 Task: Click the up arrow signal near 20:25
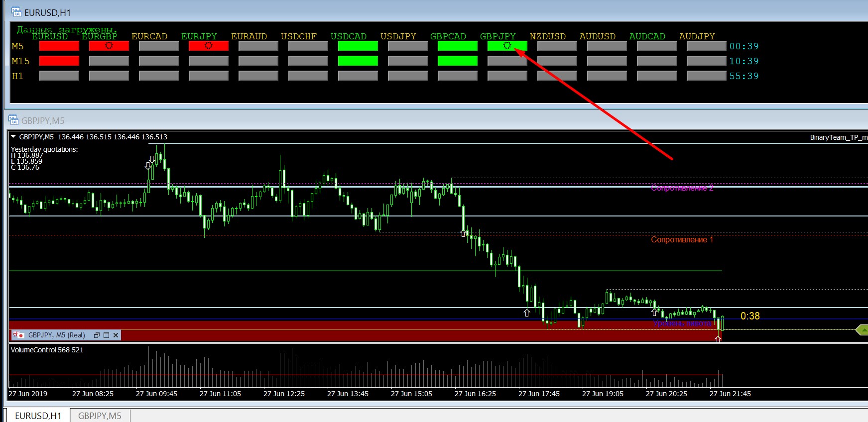tap(654, 313)
